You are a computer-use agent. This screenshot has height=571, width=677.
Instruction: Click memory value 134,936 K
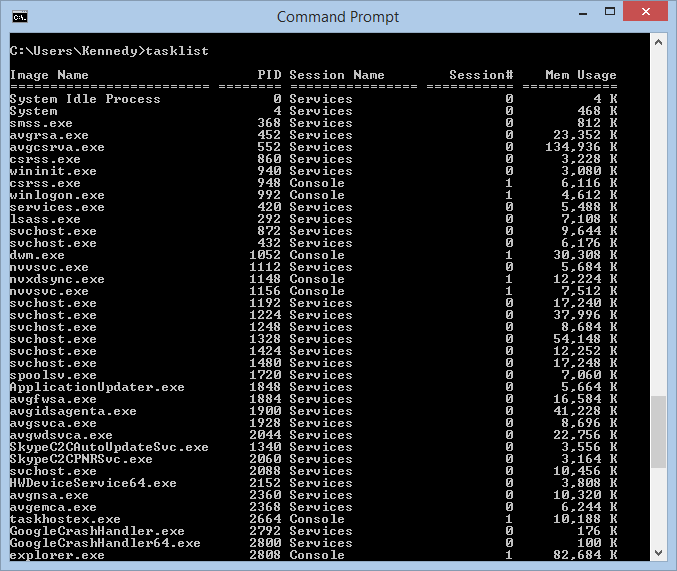(581, 147)
